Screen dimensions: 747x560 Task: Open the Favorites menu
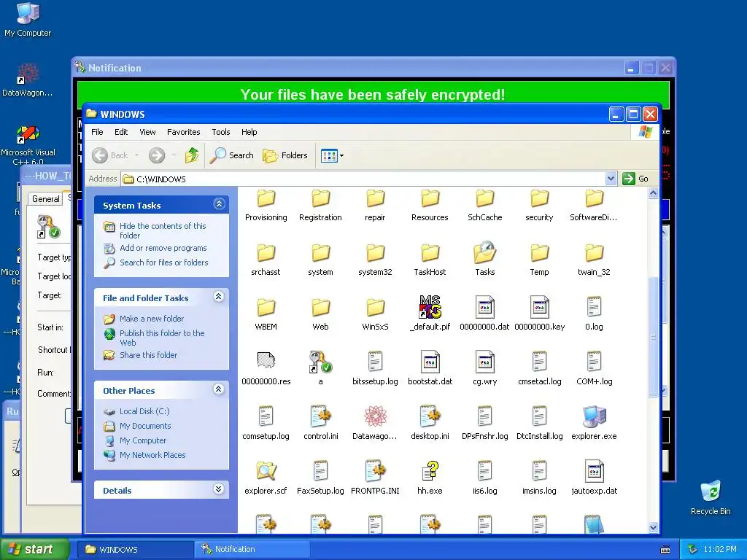pyautogui.click(x=183, y=132)
